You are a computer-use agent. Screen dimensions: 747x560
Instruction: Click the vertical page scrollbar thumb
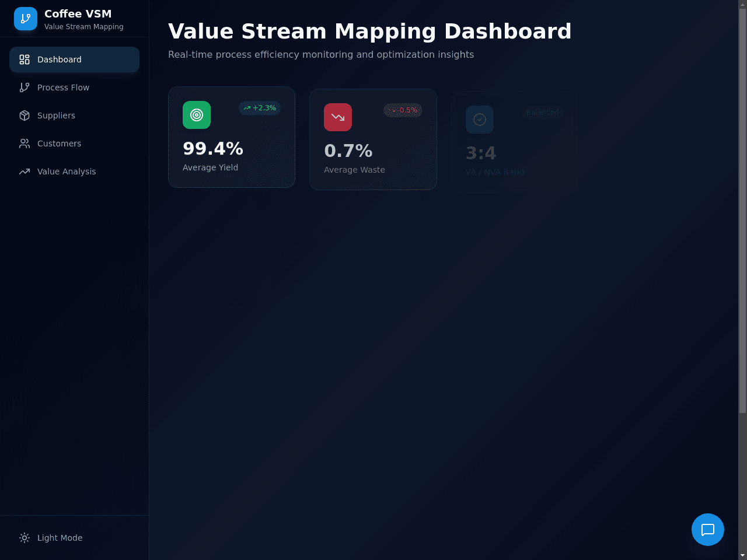point(742,210)
